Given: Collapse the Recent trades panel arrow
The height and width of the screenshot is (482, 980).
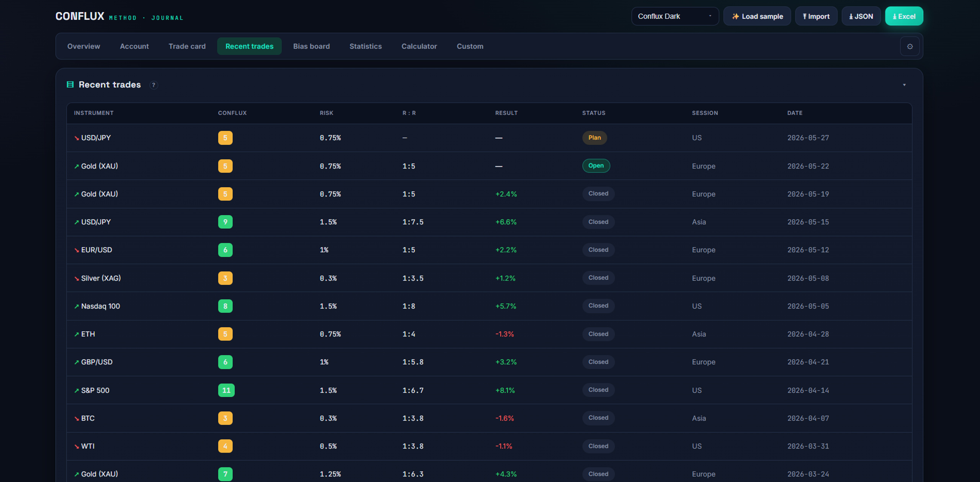Looking at the screenshot, I should click(904, 85).
